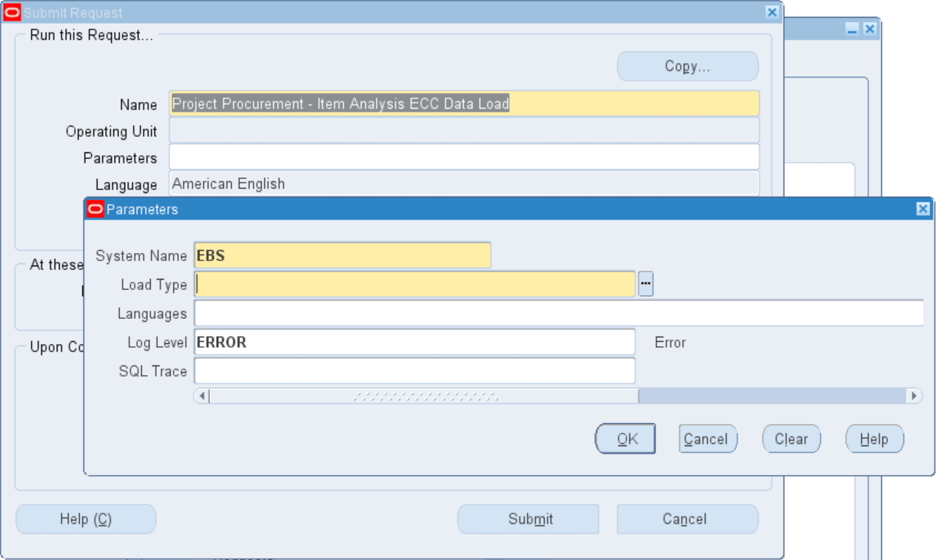Confirm parameters with OK button

pos(625,439)
